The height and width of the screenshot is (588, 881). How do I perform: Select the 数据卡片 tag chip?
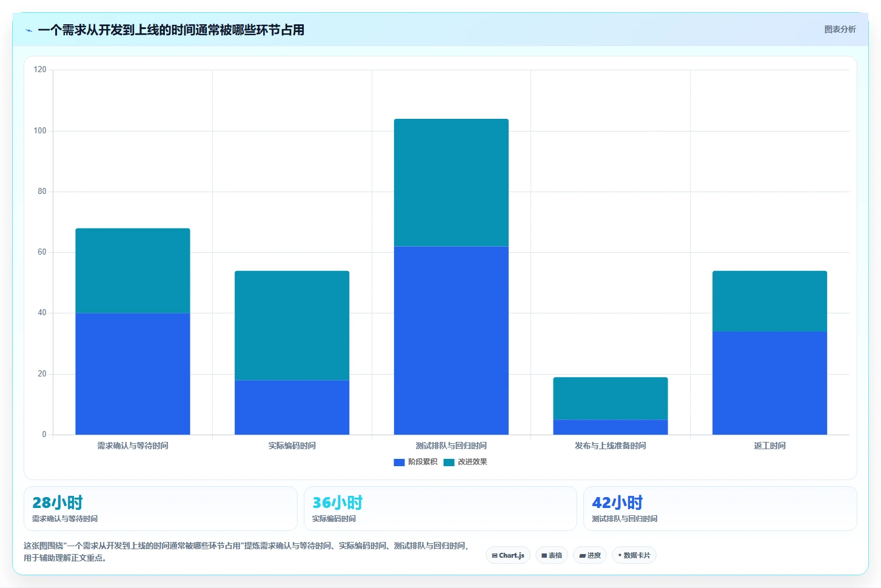pos(634,555)
